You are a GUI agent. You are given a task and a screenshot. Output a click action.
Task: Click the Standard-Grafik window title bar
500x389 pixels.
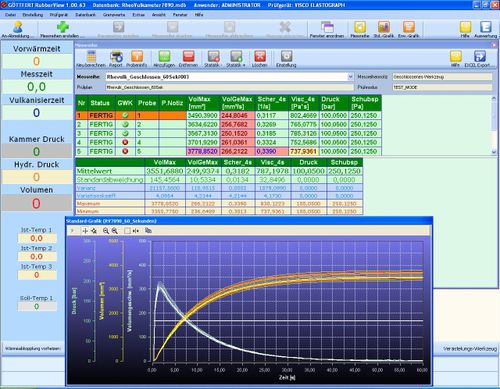[248, 221]
